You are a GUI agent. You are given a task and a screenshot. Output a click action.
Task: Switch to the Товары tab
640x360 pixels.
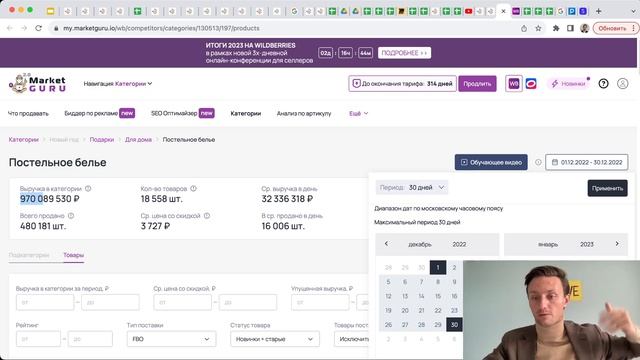(x=73, y=255)
